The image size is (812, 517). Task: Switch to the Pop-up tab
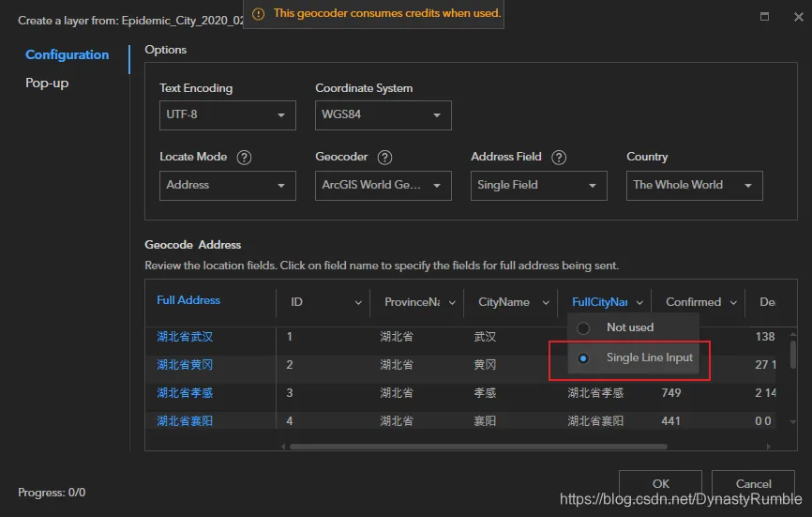tap(47, 83)
